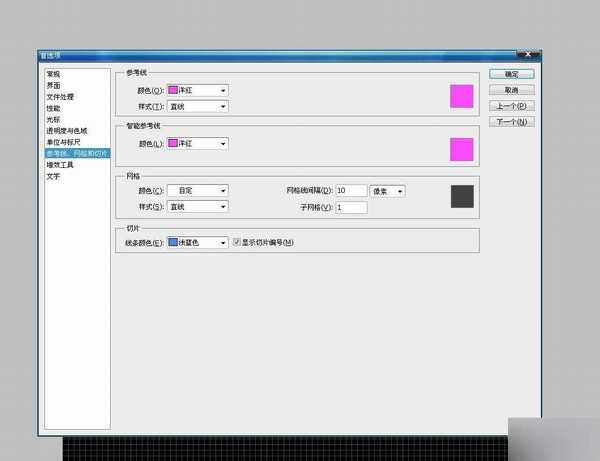600x461 pixels.
Task: Select 性能 in the category list
Action: coord(53,108)
